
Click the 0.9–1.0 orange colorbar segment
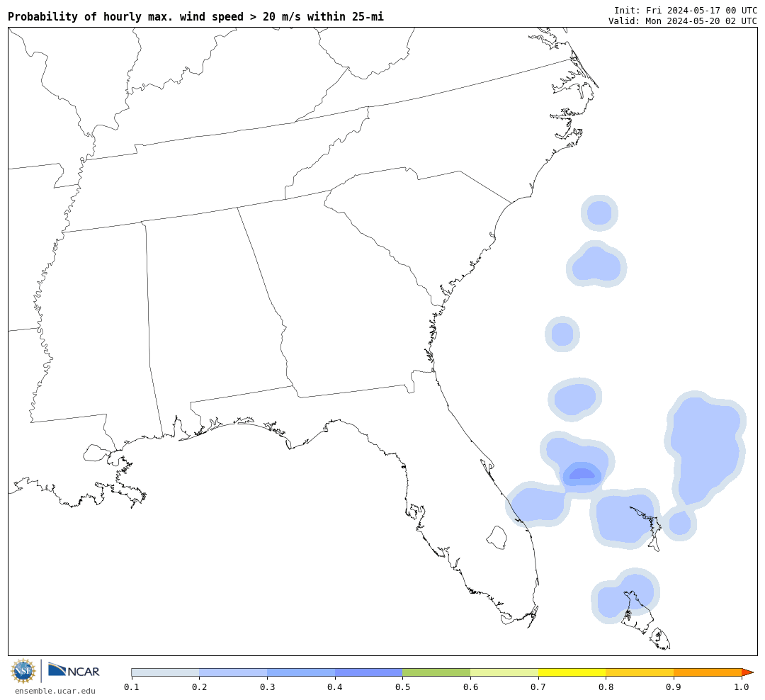708,672
